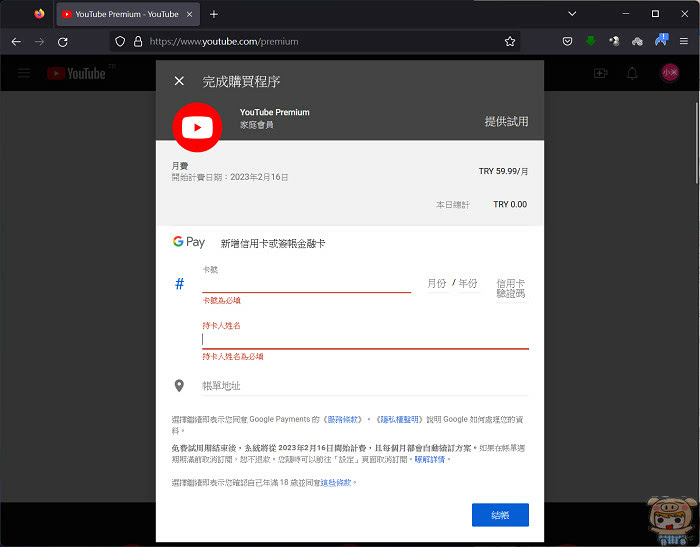The image size is (700, 547).
Task: Click the site security padlock icon
Action: (138, 42)
